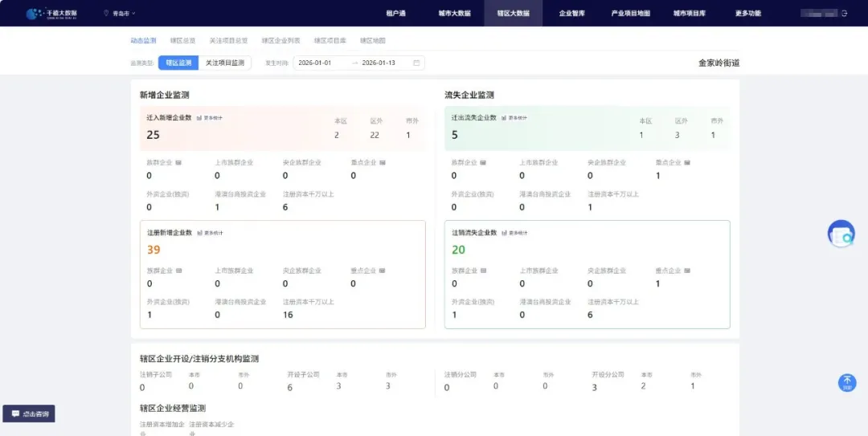Click 注册资本增加企业 label
The width and height of the screenshot is (868, 436).
pos(162,427)
